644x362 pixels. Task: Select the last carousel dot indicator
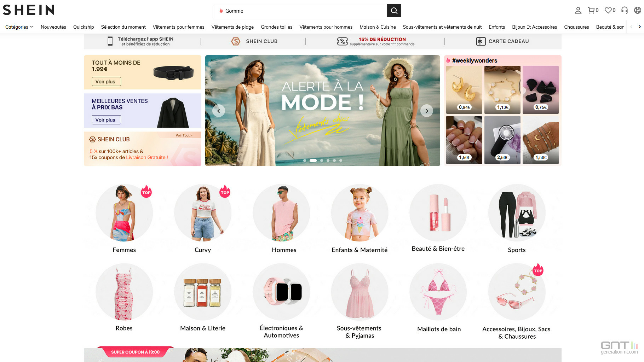pos(341,160)
